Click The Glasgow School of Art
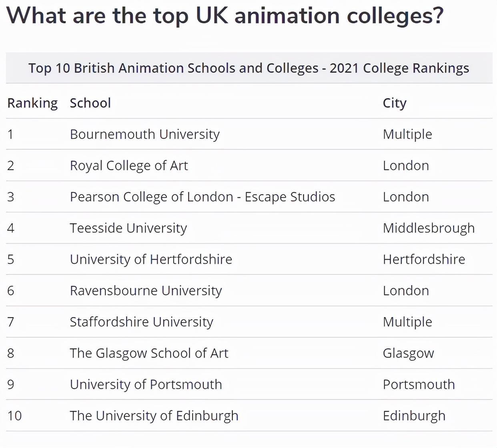 (149, 353)
